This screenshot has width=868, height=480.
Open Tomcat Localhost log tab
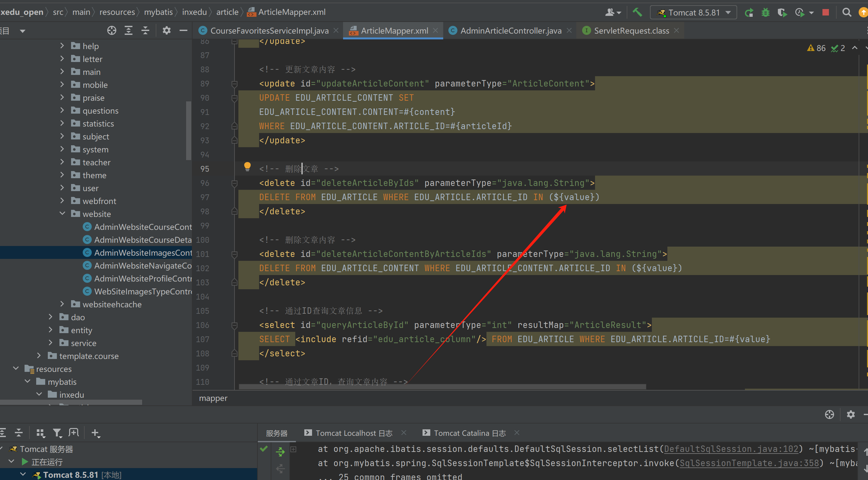point(354,433)
